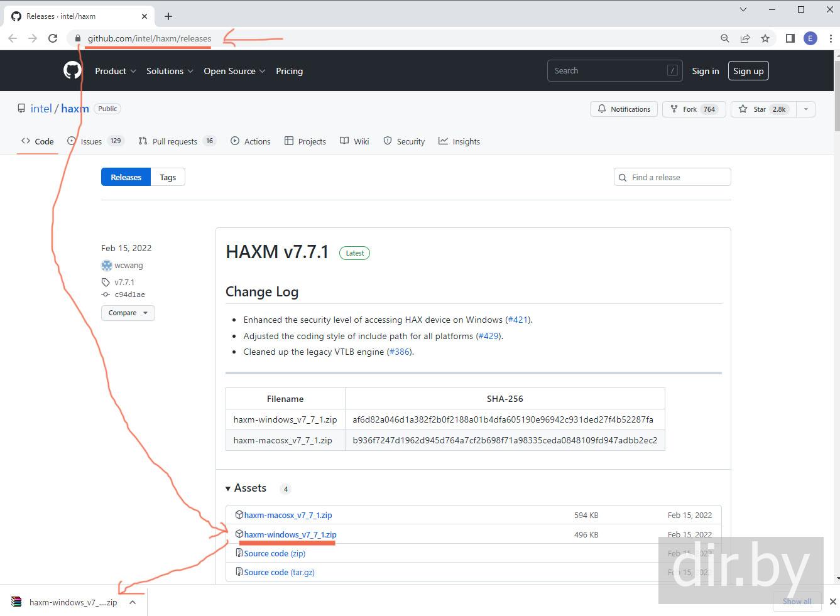
Task: Open pull request #421 link
Action: point(518,320)
